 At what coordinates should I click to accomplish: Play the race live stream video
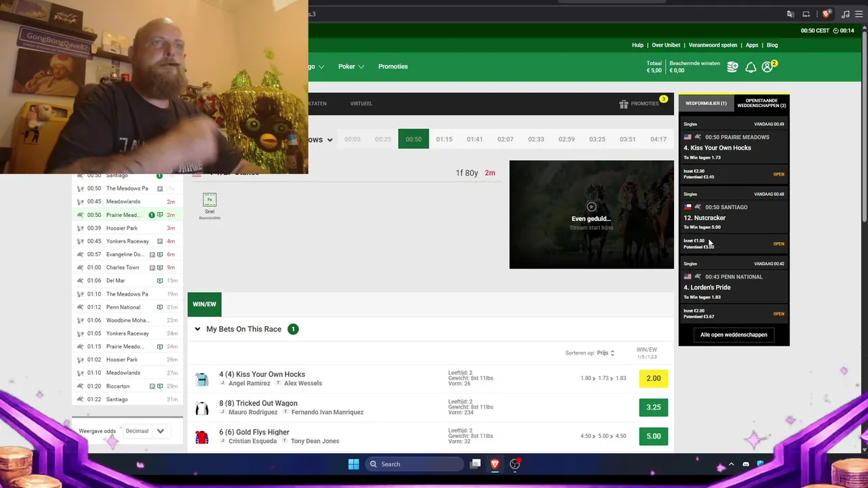591,207
